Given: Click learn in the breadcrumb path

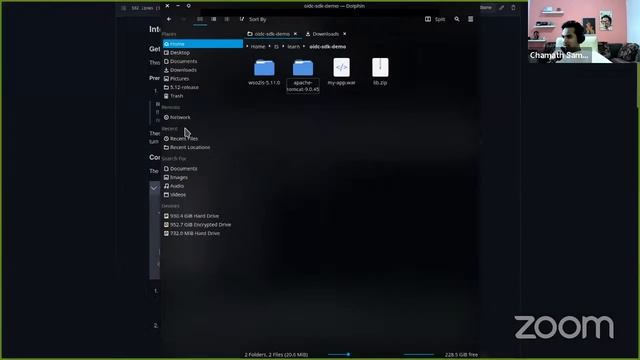Looking at the screenshot, I should point(293,47).
